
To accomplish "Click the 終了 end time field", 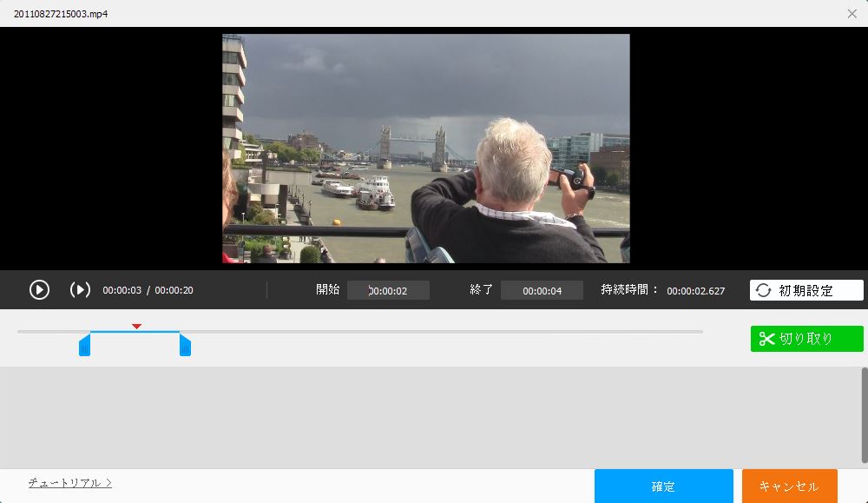I will click(542, 291).
